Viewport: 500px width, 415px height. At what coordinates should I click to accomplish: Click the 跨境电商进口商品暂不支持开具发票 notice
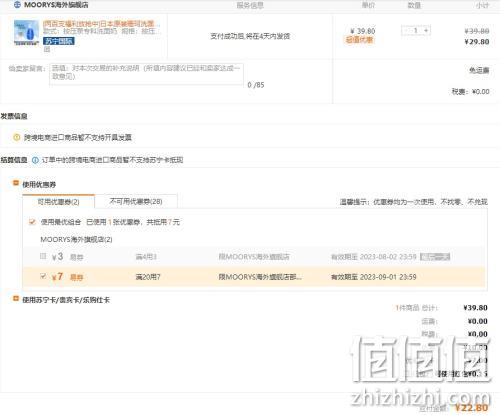pos(78,137)
